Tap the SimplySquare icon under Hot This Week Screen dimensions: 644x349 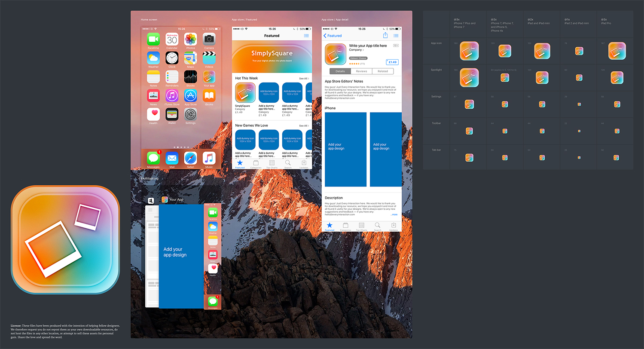click(245, 92)
